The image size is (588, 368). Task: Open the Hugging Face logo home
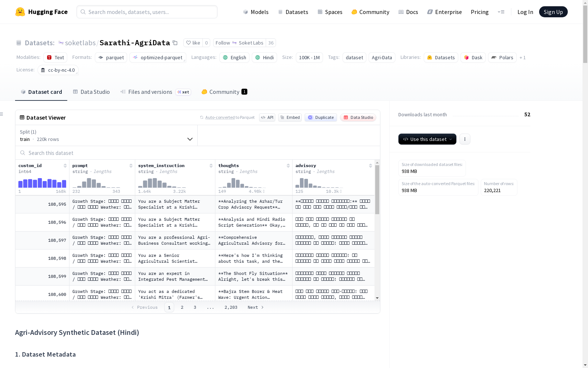click(42, 12)
